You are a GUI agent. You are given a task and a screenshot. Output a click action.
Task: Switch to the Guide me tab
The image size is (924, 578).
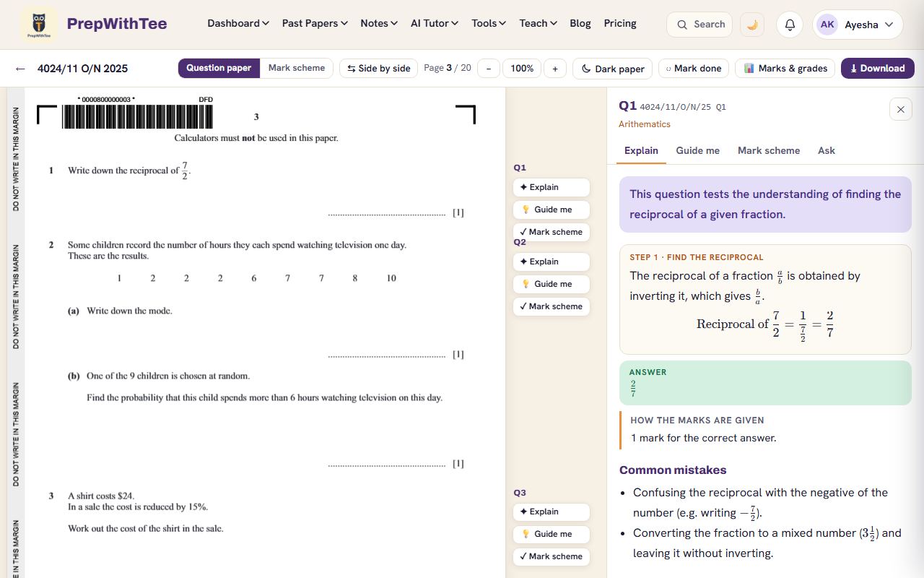point(697,150)
